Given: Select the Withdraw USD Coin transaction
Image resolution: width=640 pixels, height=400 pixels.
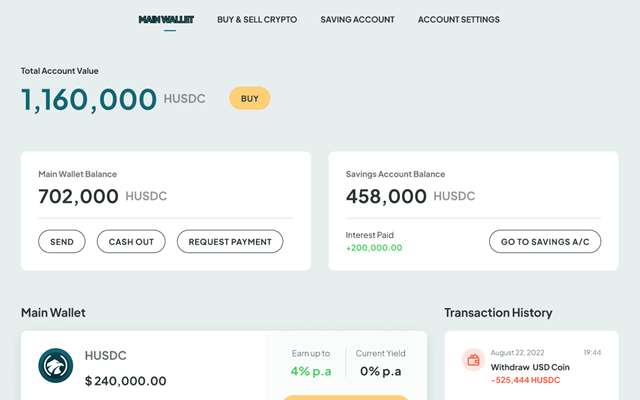Looking at the screenshot, I should point(531,366).
